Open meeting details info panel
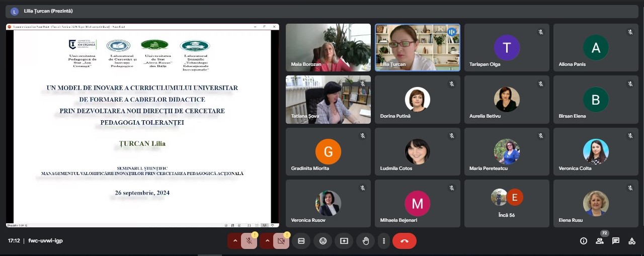This screenshot has height=256, width=644. (x=584, y=241)
